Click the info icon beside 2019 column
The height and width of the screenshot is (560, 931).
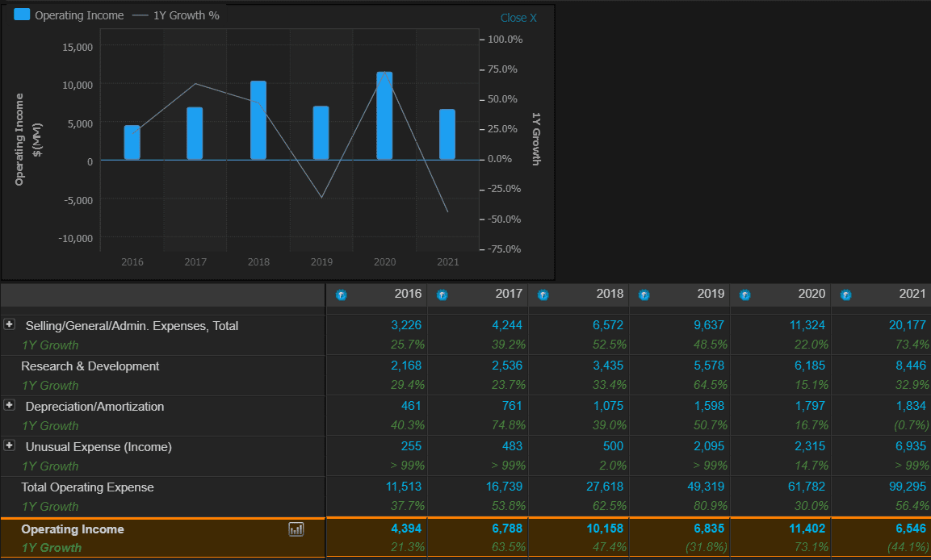(x=644, y=295)
